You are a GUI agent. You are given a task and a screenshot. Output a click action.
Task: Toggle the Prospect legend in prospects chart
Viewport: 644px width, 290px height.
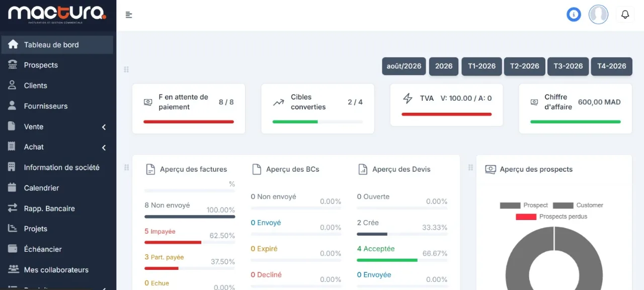524,205
